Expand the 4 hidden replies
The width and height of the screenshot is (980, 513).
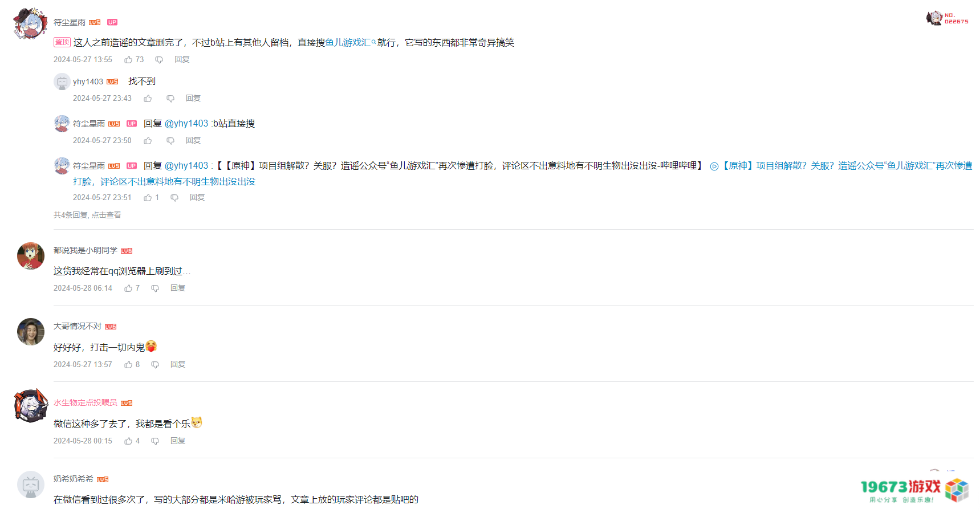click(x=87, y=215)
